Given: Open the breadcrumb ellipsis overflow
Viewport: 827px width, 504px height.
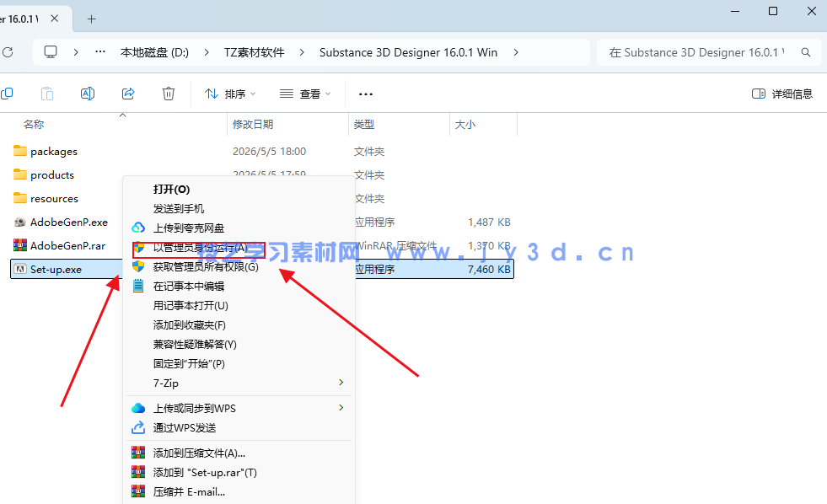Looking at the screenshot, I should point(100,51).
